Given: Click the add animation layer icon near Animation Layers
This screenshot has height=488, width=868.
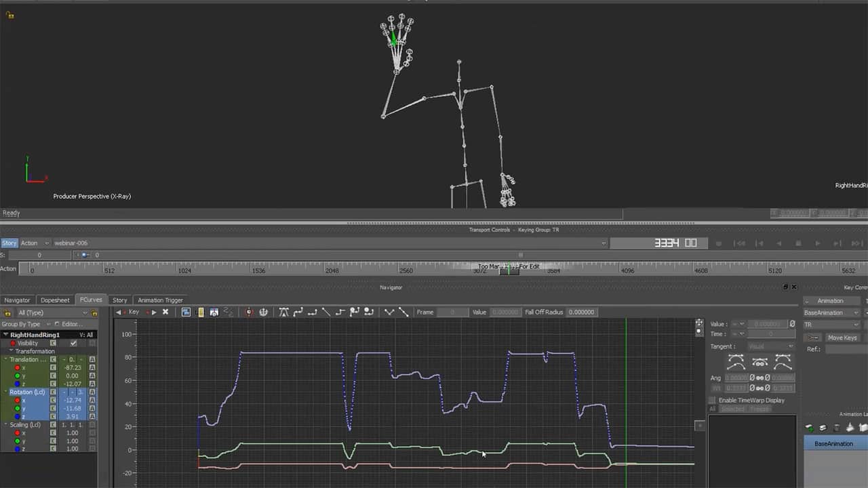Looking at the screenshot, I should pyautogui.click(x=809, y=428).
